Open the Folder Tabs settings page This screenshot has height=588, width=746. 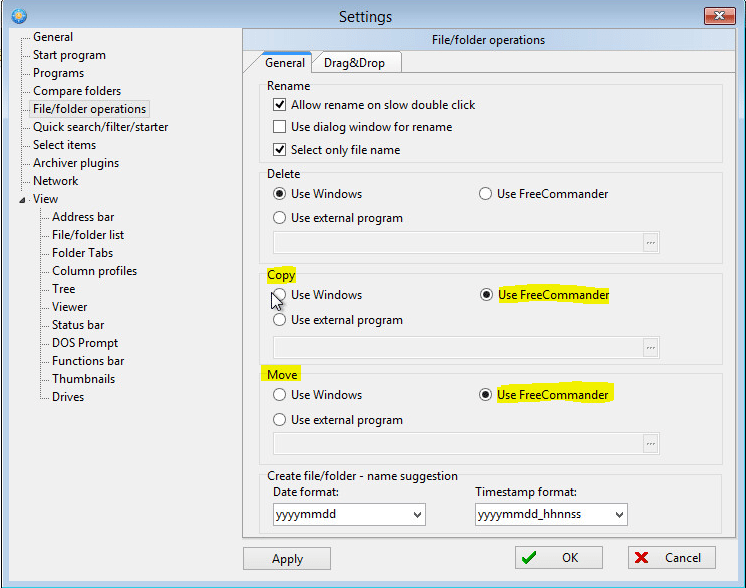[x=82, y=253]
